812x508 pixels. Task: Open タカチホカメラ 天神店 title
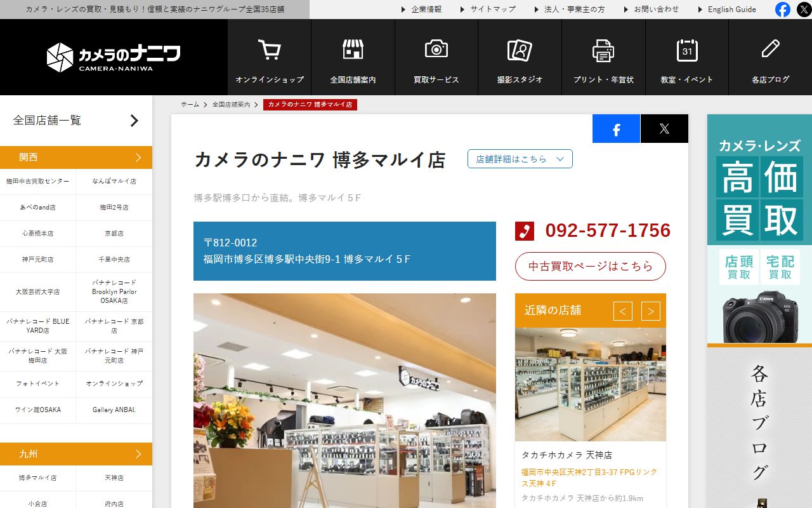[x=566, y=455]
